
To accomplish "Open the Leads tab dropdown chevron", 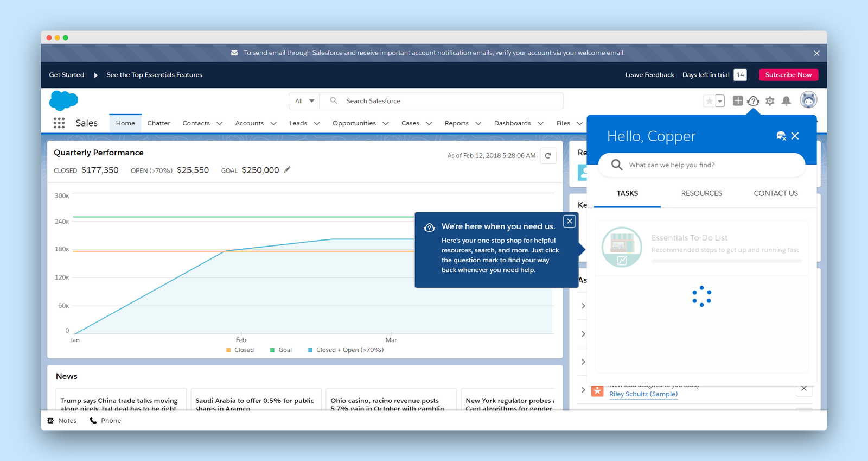I will click(x=317, y=123).
